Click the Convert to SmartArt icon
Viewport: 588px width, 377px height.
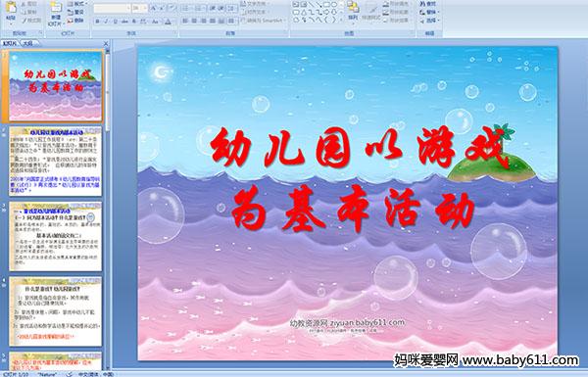click(x=243, y=21)
